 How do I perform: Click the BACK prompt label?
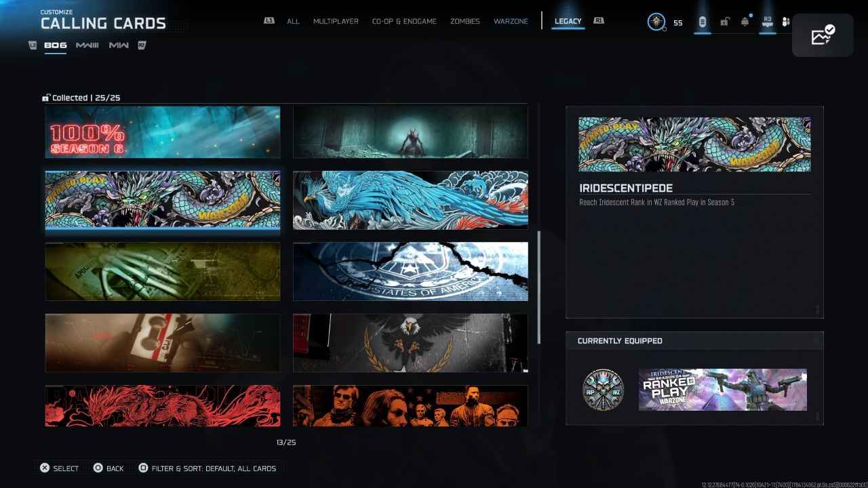point(115,468)
